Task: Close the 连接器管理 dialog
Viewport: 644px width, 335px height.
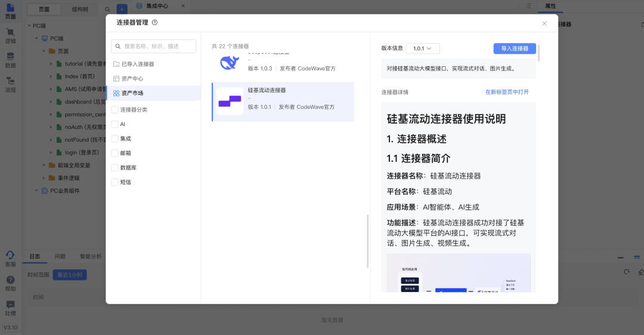Action: (x=544, y=23)
